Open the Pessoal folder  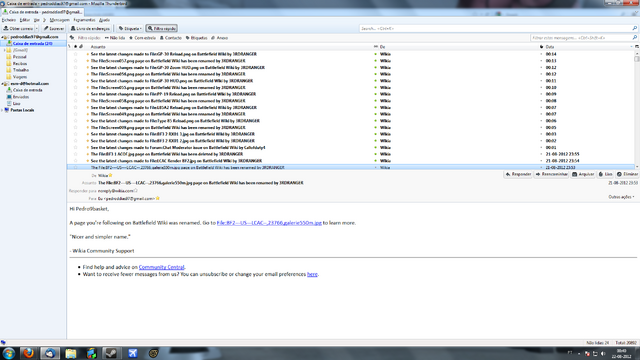coord(20,57)
